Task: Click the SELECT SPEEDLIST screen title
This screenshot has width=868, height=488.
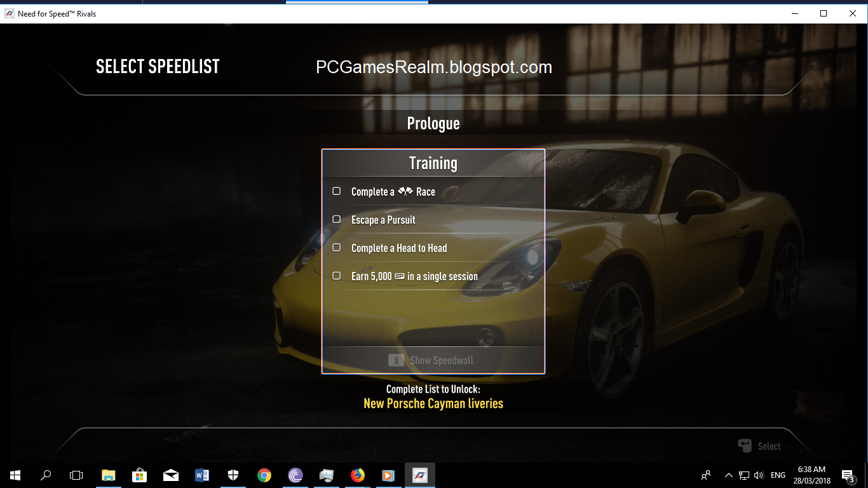Action: [158, 67]
